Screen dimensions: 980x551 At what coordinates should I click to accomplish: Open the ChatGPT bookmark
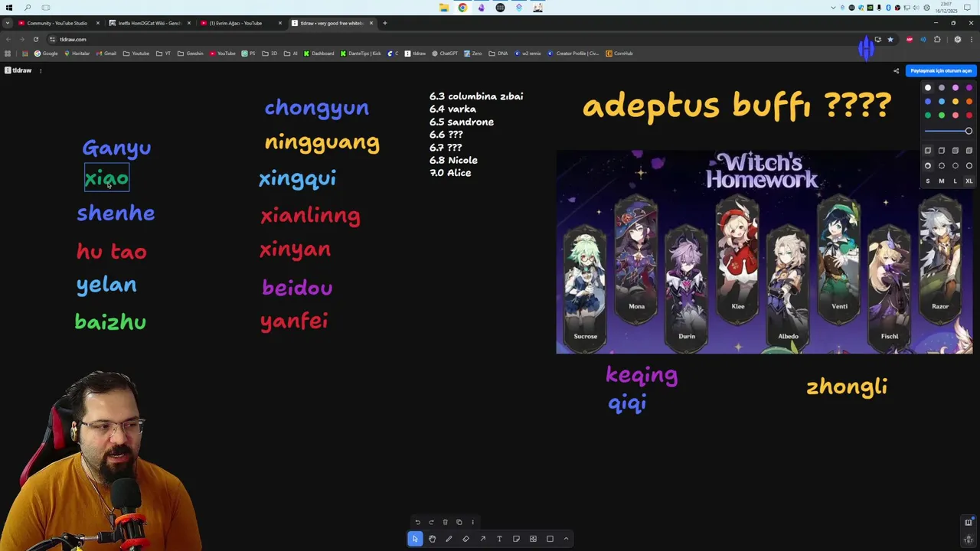(445, 54)
